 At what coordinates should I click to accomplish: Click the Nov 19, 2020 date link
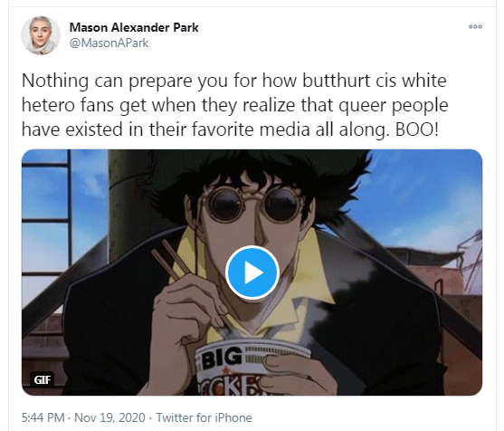pos(109,417)
